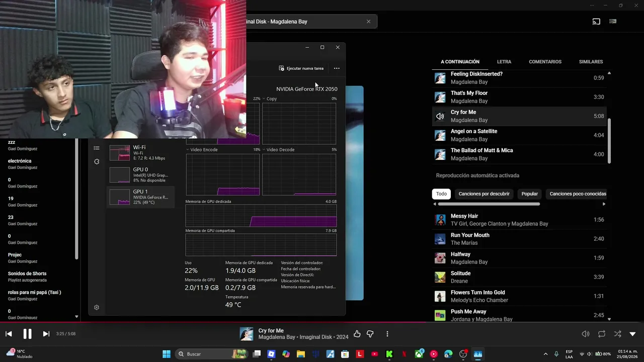This screenshot has width=644, height=362.
Task: Click the queue panel vertical scrollbar
Action: click(609, 141)
